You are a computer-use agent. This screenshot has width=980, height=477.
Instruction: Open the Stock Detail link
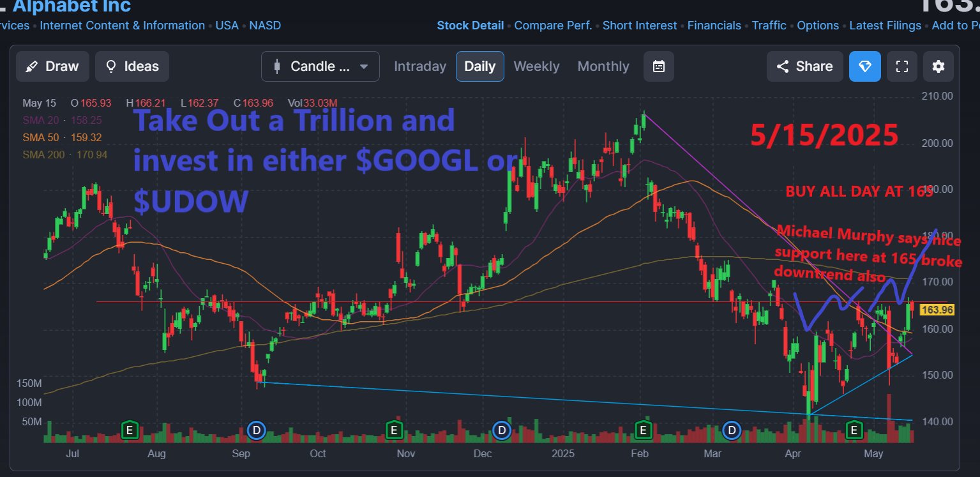470,26
